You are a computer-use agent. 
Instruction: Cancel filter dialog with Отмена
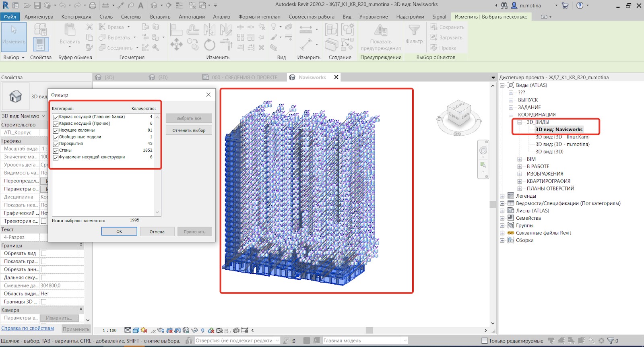click(157, 231)
